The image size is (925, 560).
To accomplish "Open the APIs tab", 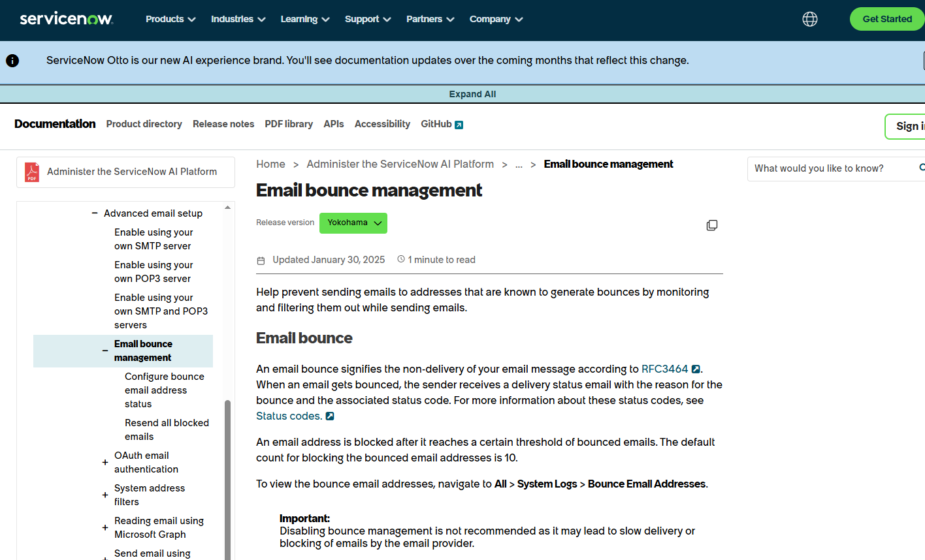I will 334,124.
